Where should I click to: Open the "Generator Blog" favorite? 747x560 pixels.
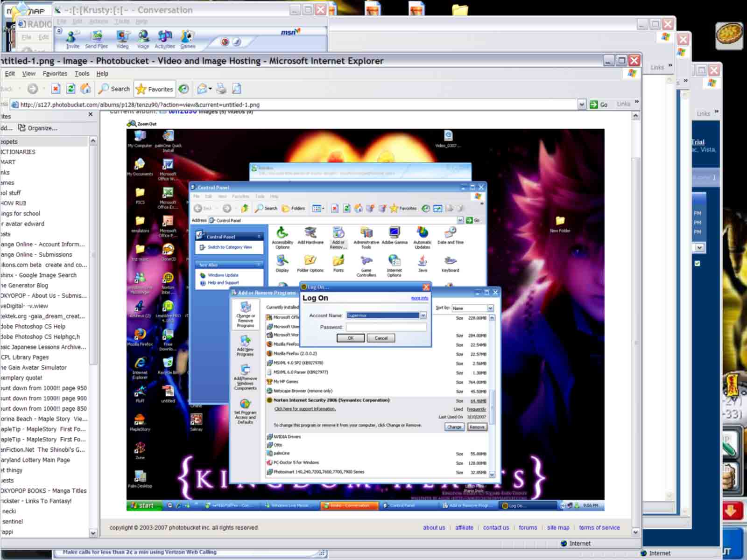24,286
